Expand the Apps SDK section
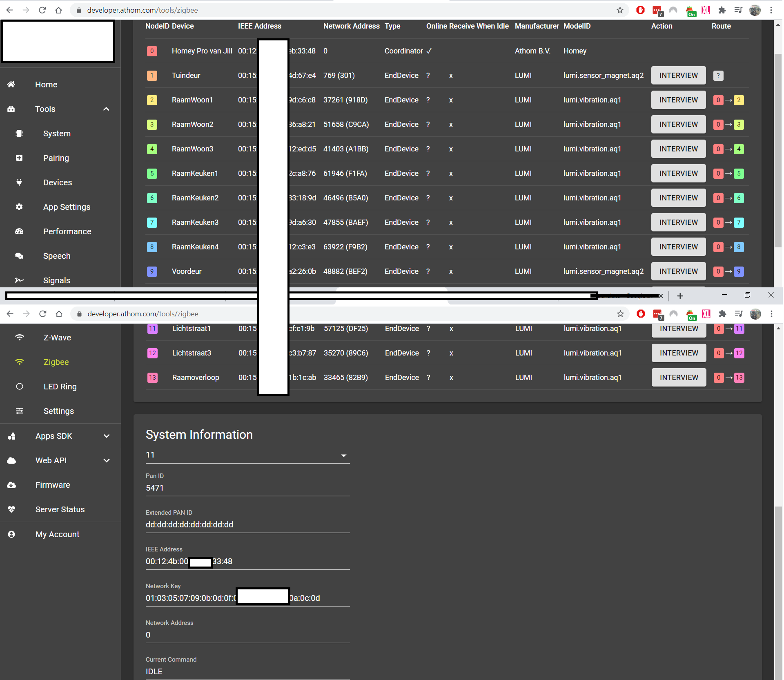This screenshot has height=680, width=784. (x=107, y=436)
